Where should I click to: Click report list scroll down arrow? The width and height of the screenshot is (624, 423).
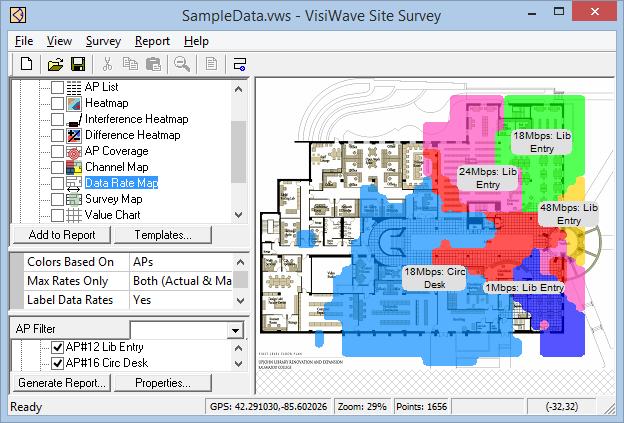pos(239,215)
